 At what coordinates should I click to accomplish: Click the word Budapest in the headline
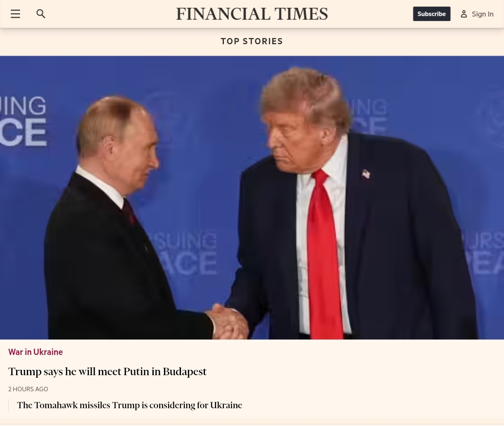coord(185,372)
